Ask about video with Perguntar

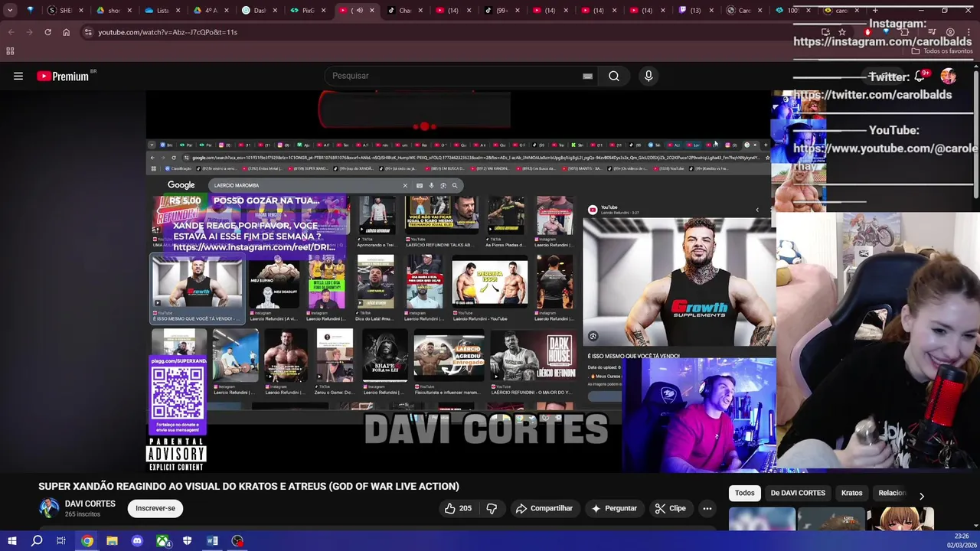tap(613, 508)
